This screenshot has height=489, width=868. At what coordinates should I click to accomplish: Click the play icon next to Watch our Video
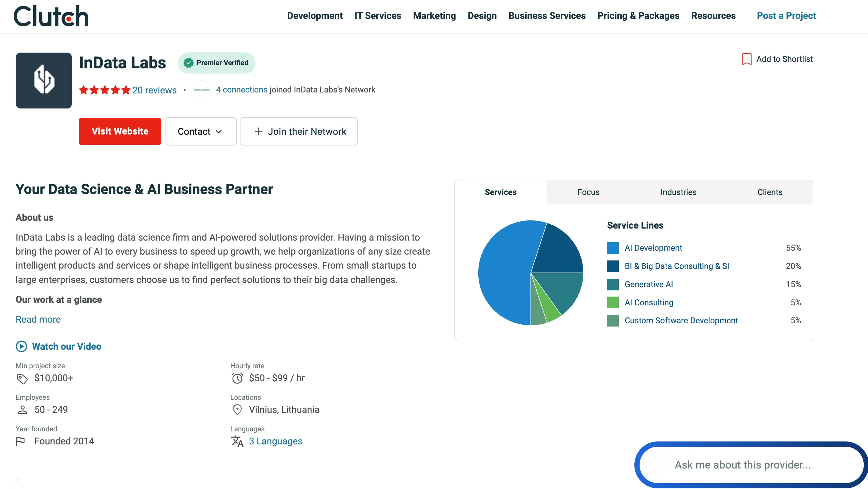21,346
